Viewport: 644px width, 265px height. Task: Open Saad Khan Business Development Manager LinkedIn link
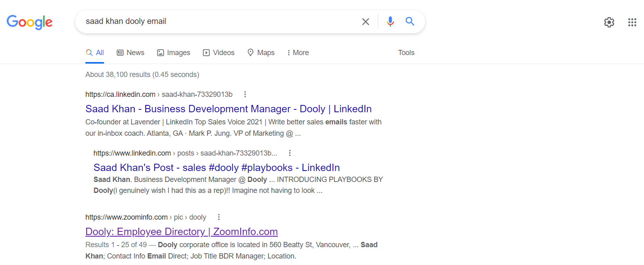229,109
